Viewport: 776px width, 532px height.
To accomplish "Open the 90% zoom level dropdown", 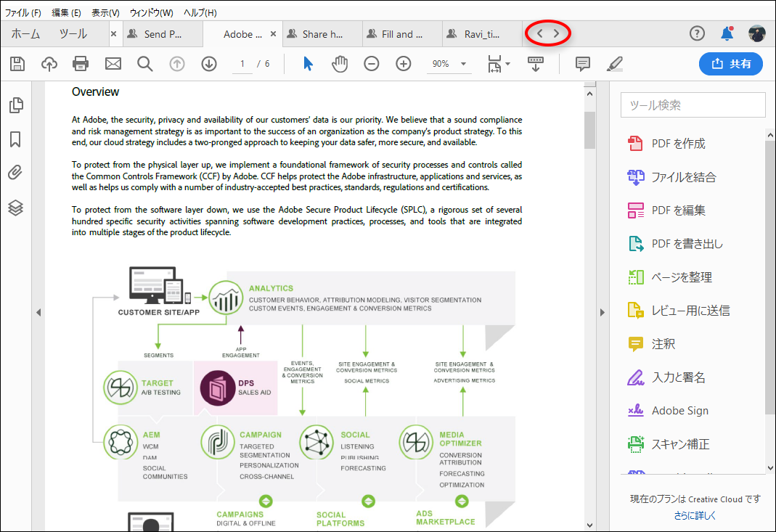I will point(449,64).
